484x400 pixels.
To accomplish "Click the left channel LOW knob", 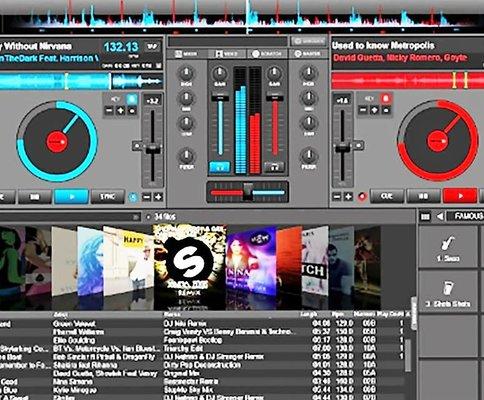I will pos(186,123).
